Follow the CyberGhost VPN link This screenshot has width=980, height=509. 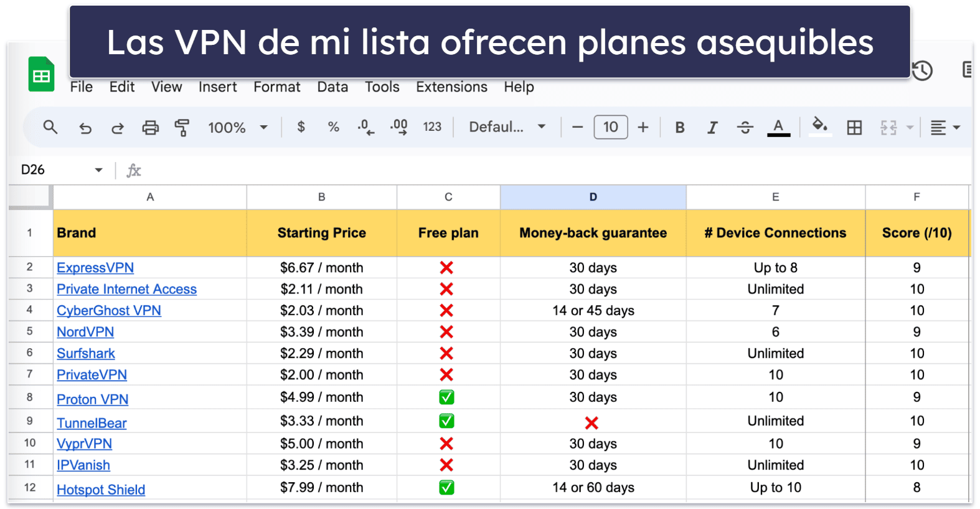pyautogui.click(x=109, y=310)
